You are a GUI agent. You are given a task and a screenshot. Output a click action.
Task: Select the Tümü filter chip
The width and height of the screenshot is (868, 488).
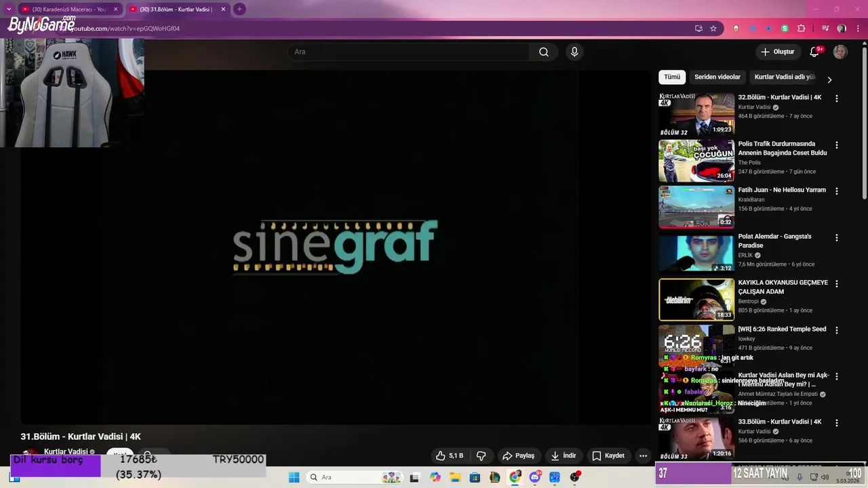672,77
